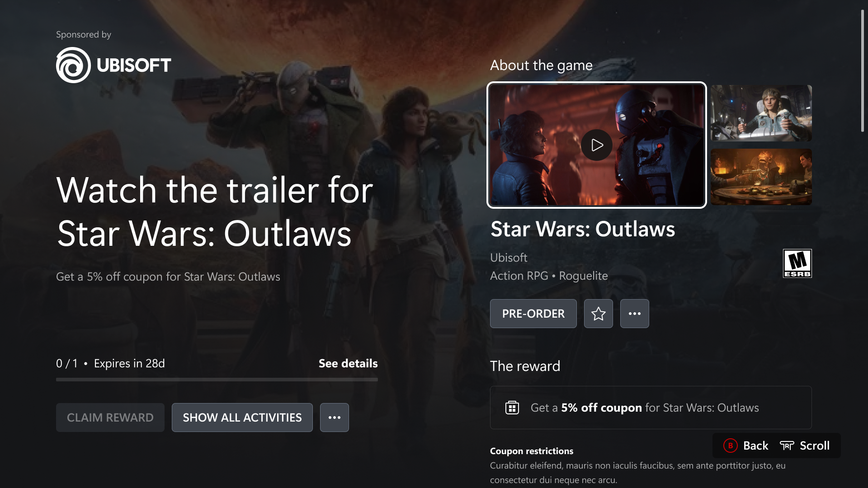Screen dimensions: 868x488
Task: Show all activities
Action: tap(242, 418)
